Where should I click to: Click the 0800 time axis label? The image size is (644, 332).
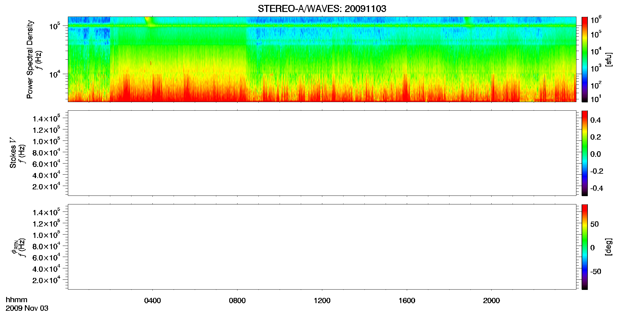(x=237, y=301)
